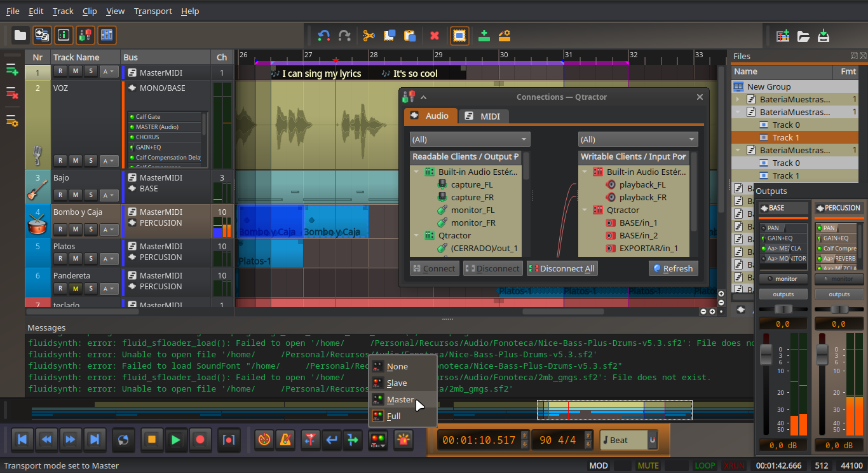Toggle the Auto Backward icon
The height and width of the screenshot is (473, 868).
click(331, 439)
